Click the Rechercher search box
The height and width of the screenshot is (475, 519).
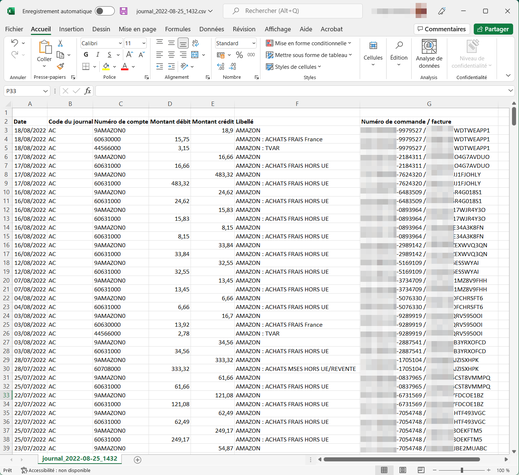click(293, 11)
